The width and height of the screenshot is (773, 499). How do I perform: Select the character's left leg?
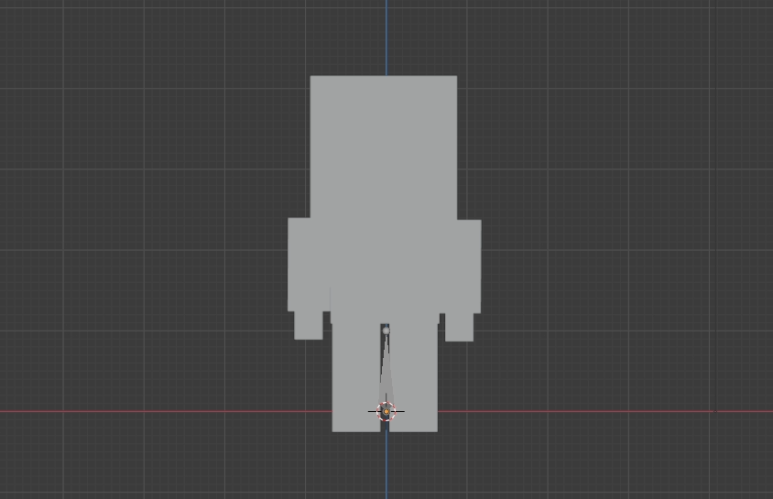(x=356, y=378)
